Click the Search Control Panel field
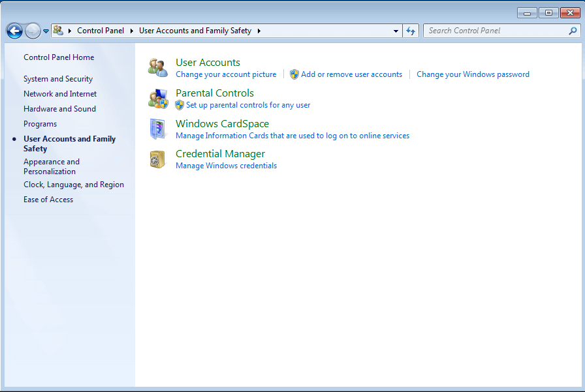Image resolution: width=585 pixels, height=392 pixels. tap(496, 31)
